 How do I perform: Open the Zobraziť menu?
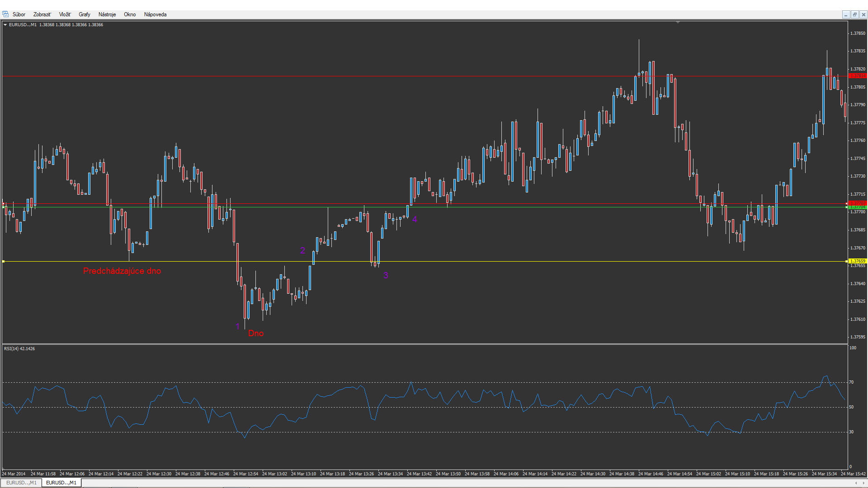(x=42, y=14)
